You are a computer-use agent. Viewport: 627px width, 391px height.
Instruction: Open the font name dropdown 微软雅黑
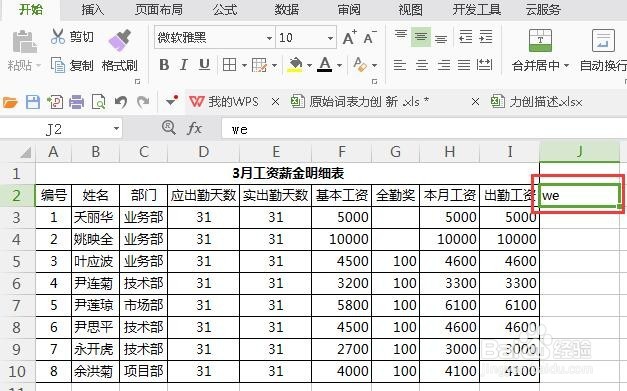point(270,38)
